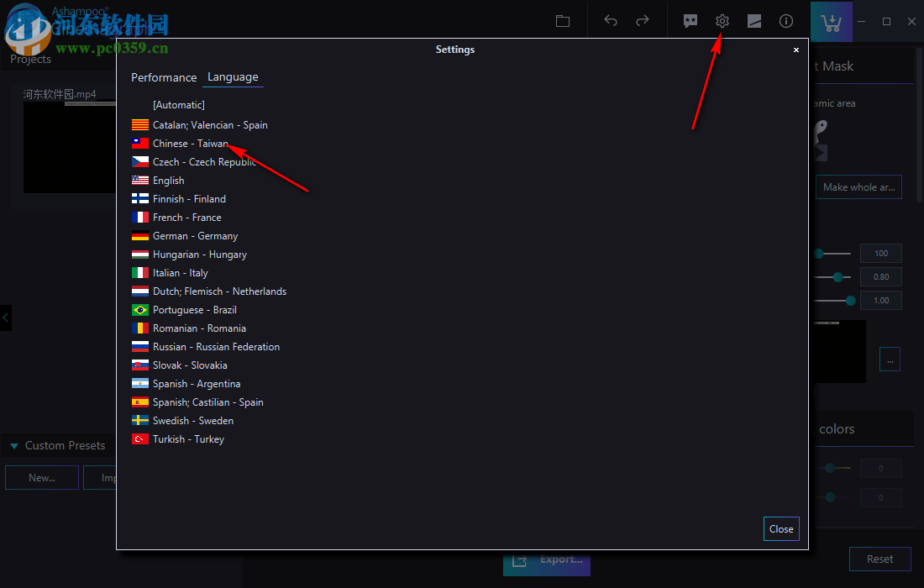Click the diagonal split theme icon
Image resolution: width=924 pixels, height=588 pixels.
754,21
